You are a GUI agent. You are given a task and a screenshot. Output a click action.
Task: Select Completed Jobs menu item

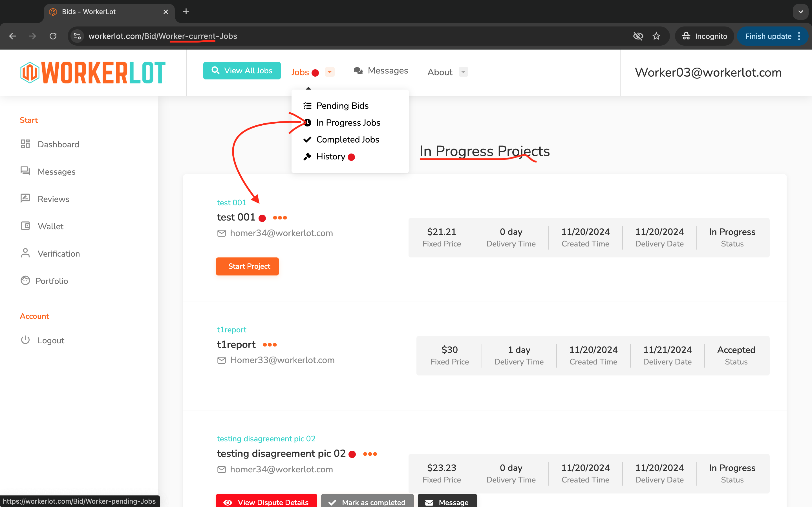coord(347,140)
